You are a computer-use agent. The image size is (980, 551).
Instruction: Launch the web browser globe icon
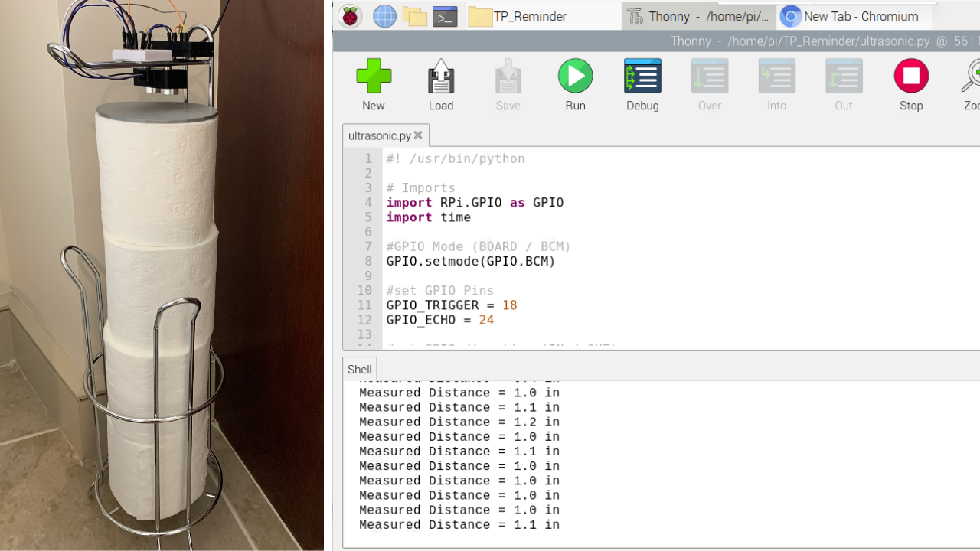384,16
